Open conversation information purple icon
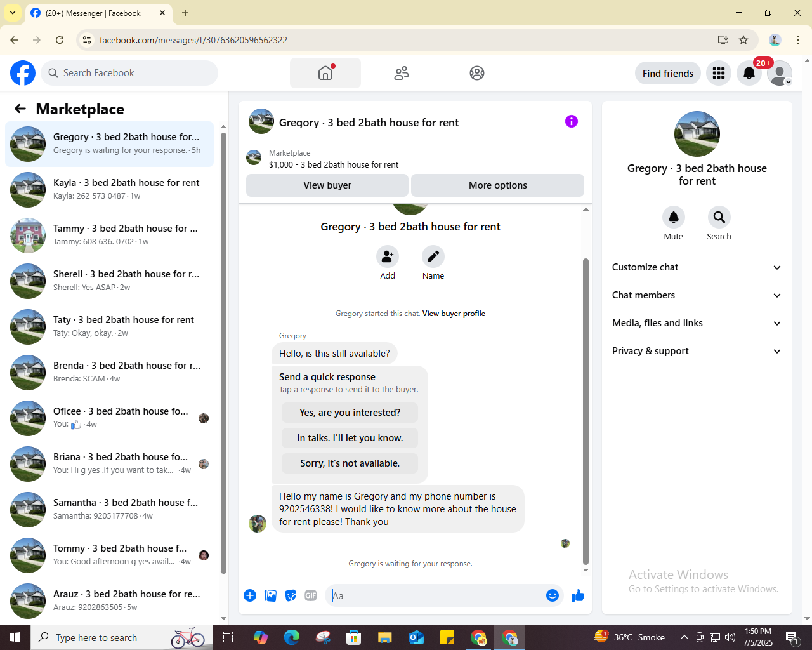Viewport: 812px width, 650px height. pos(572,121)
